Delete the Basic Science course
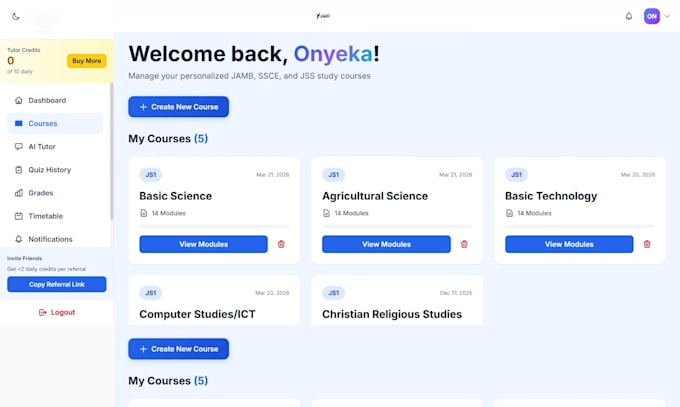 pyautogui.click(x=281, y=244)
